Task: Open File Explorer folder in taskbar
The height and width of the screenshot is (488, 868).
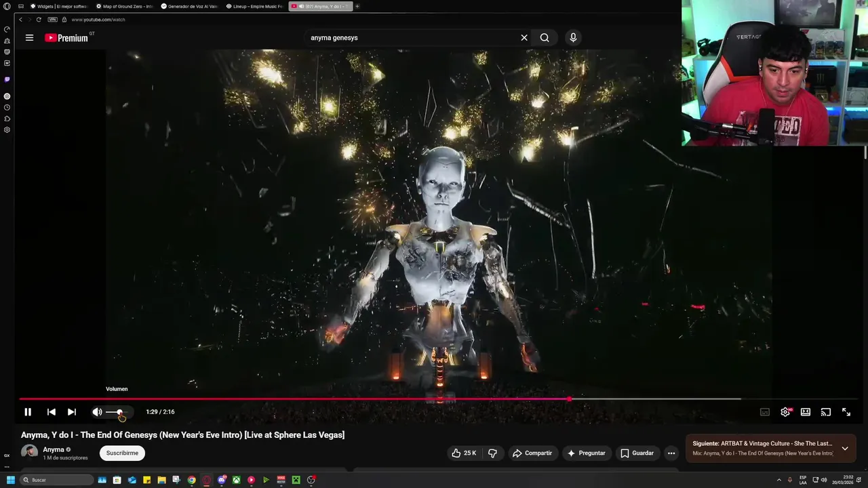Action: [x=162, y=480]
